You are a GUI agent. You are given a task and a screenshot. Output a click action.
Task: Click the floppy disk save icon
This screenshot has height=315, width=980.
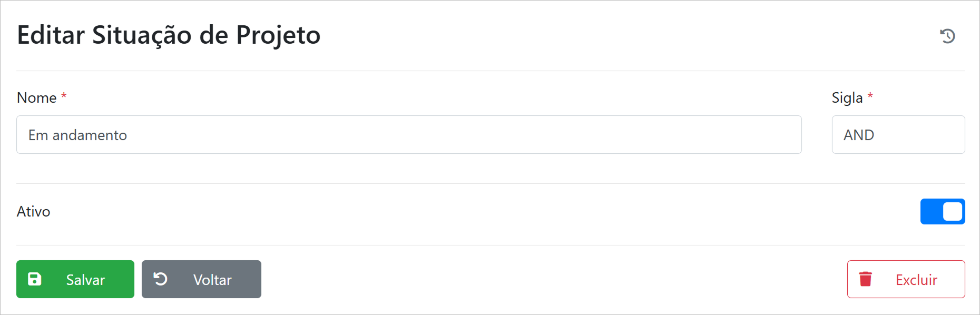[35, 279]
